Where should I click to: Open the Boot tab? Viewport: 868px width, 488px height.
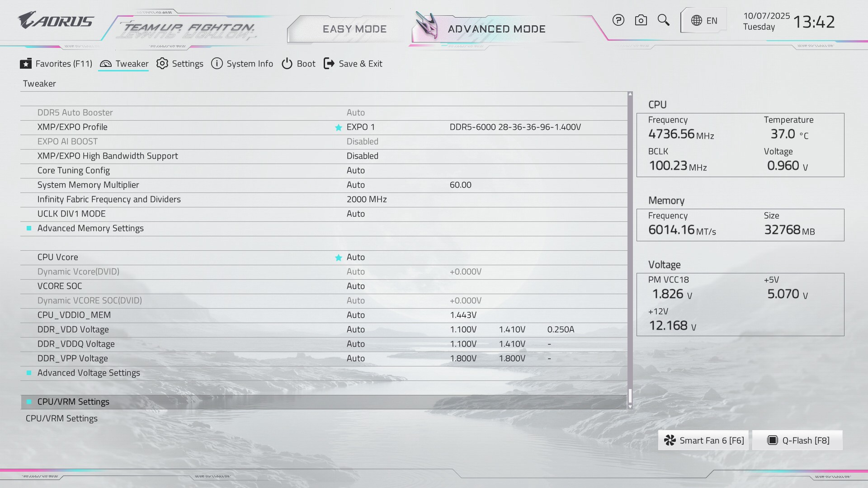tap(298, 64)
